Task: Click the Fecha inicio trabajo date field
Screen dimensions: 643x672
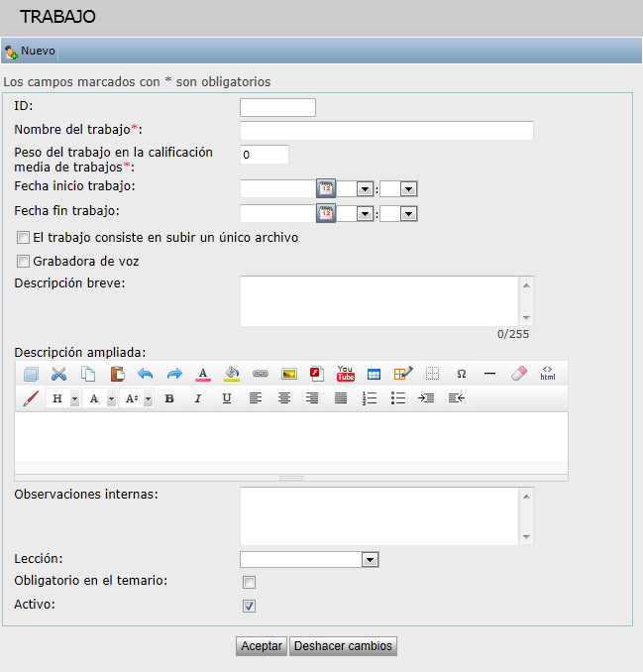Action: (x=278, y=188)
